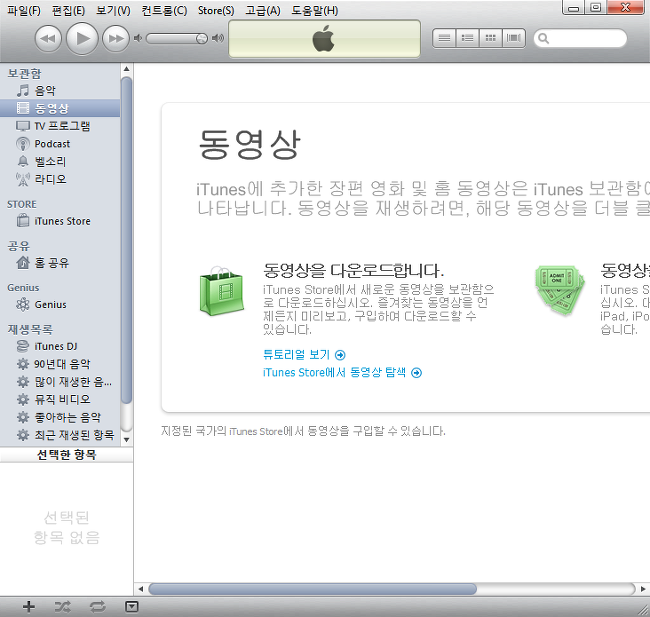Open the Store(S) menu
Image resolution: width=650 pixels, height=617 pixels.
point(216,10)
